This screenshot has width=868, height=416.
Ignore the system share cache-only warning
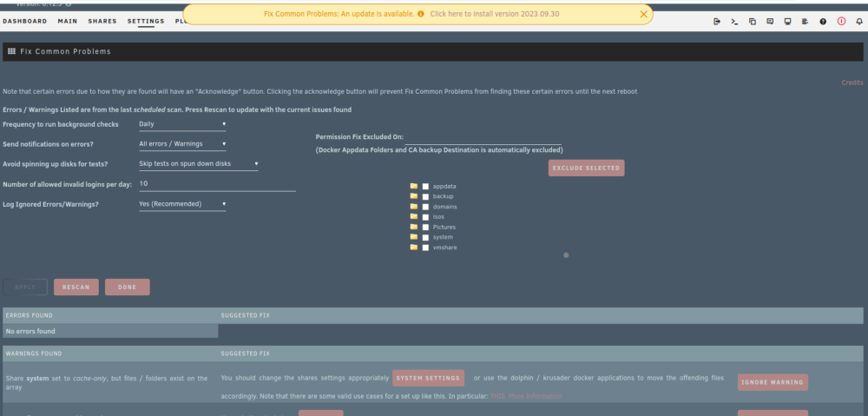(x=773, y=382)
